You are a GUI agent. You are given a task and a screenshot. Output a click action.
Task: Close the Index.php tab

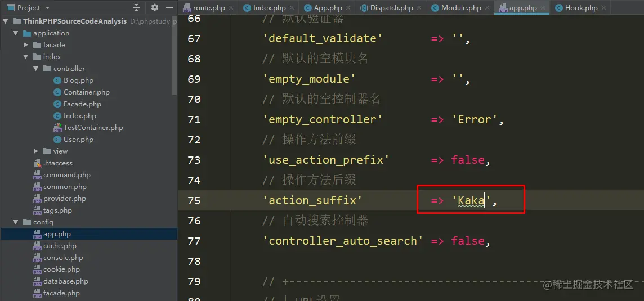(292, 8)
